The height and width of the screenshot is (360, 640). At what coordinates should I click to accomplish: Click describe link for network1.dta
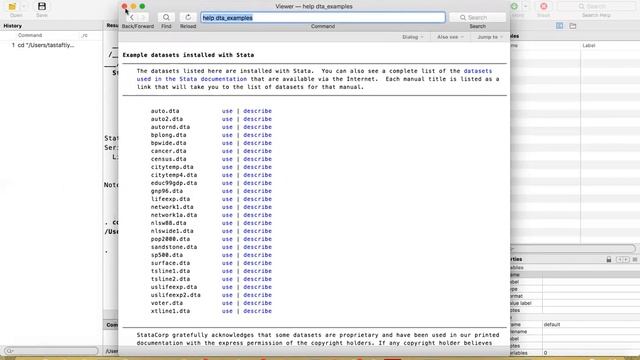tap(258, 207)
